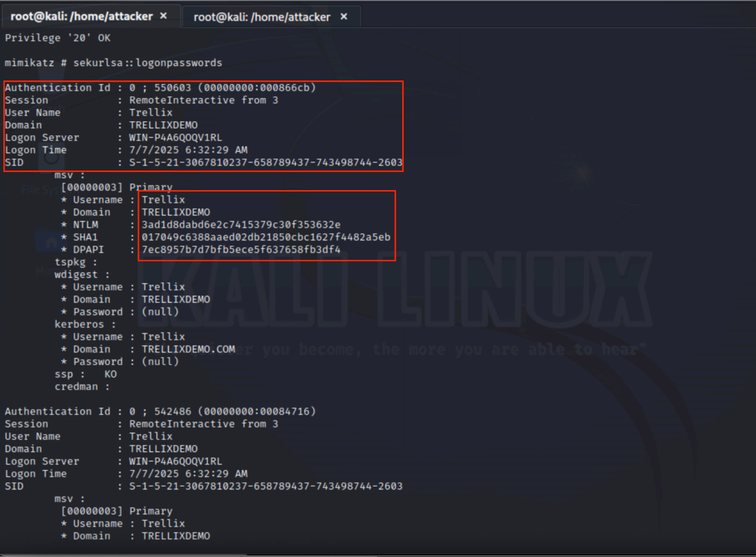Switch to the first root@kali terminal tab
Viewport: 756px width, 557px height.
coord(81,17)
